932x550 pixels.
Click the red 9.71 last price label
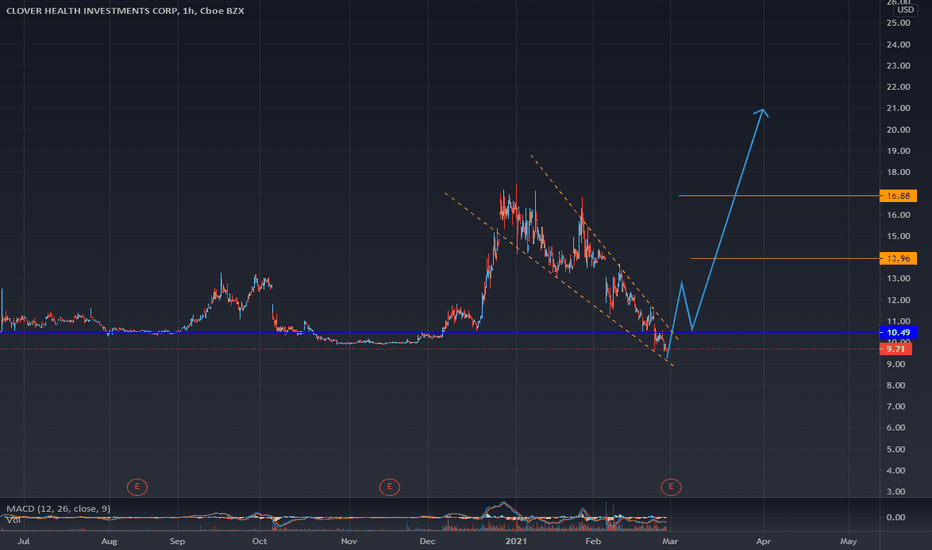coord(896,349)
